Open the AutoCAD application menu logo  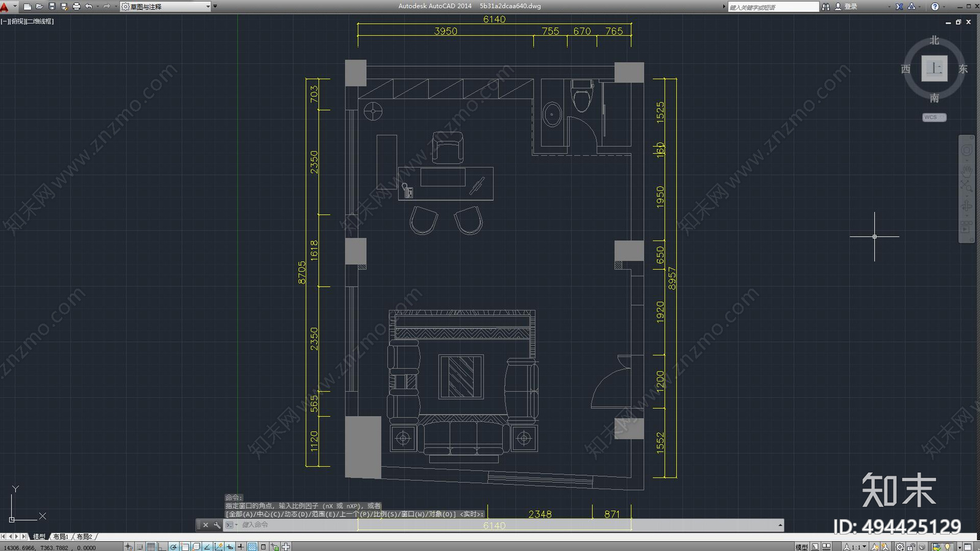point(5,7)
